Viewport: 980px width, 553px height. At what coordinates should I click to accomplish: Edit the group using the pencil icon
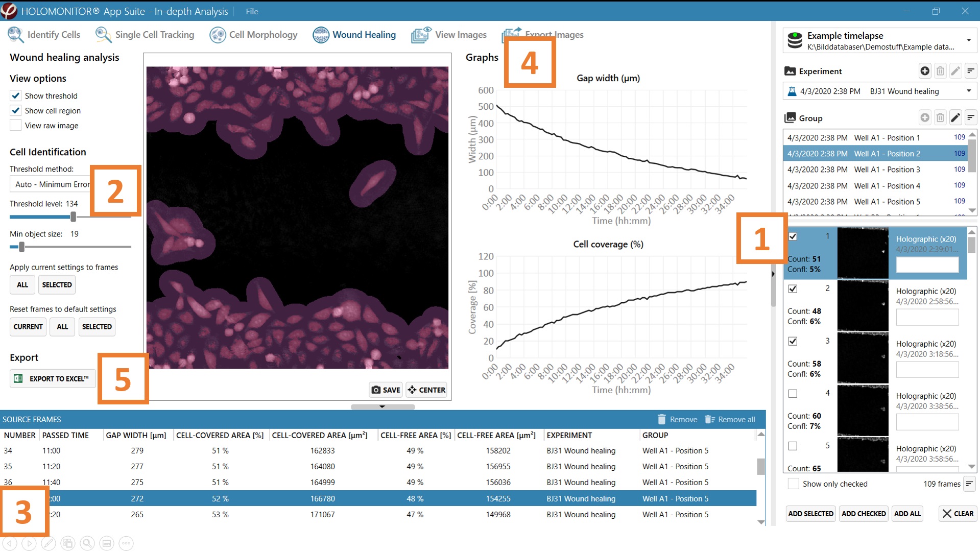tap(955, 117)
